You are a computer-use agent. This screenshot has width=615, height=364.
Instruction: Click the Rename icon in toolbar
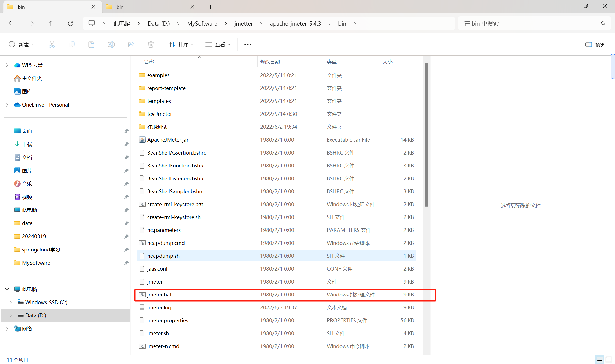click(x=111, y=44)
